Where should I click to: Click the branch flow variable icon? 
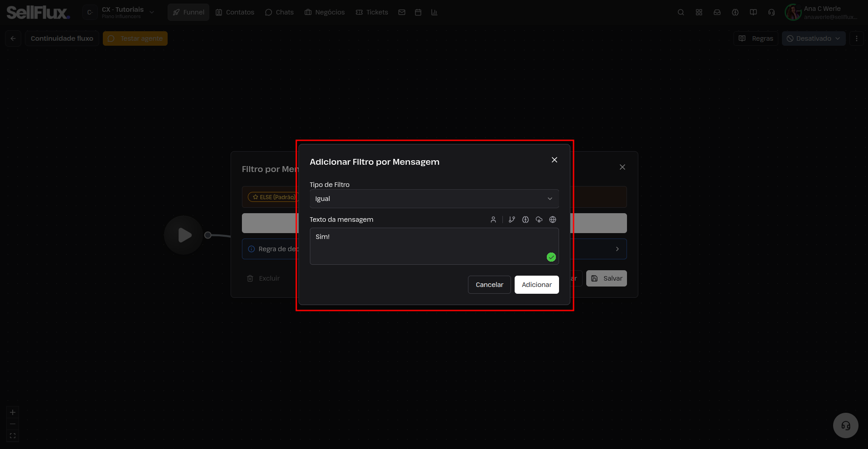click(512, 220)
